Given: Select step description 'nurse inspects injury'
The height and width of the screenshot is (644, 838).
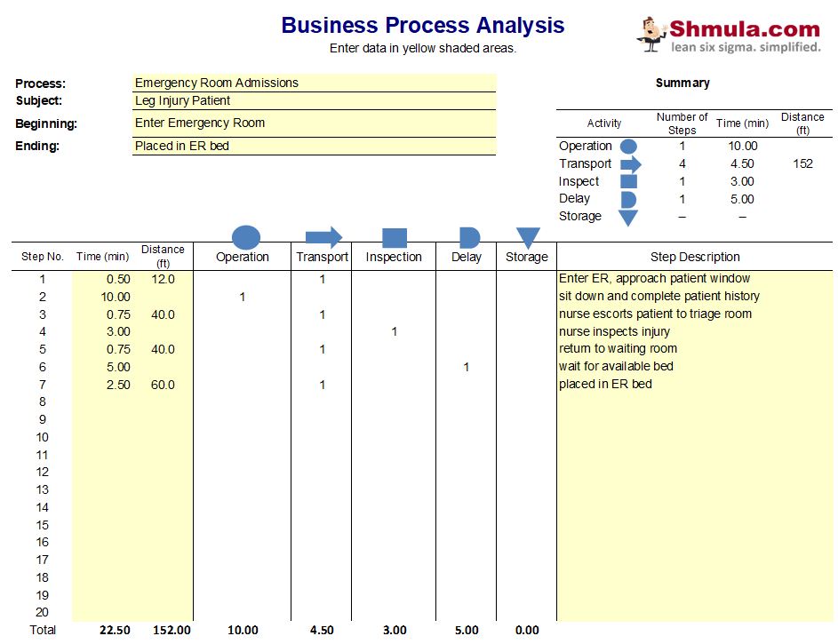Looking at the screenshot, I should point(614,331).
